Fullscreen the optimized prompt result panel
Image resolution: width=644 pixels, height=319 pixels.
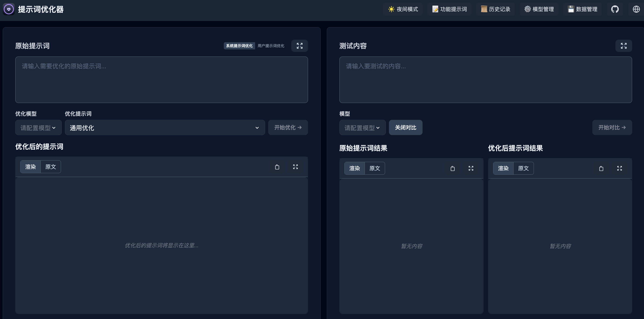pyautogui.click(x=620, y=168)
